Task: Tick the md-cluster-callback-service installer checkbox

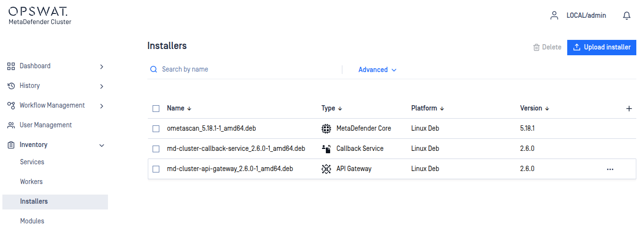Action: click(156, 149)
